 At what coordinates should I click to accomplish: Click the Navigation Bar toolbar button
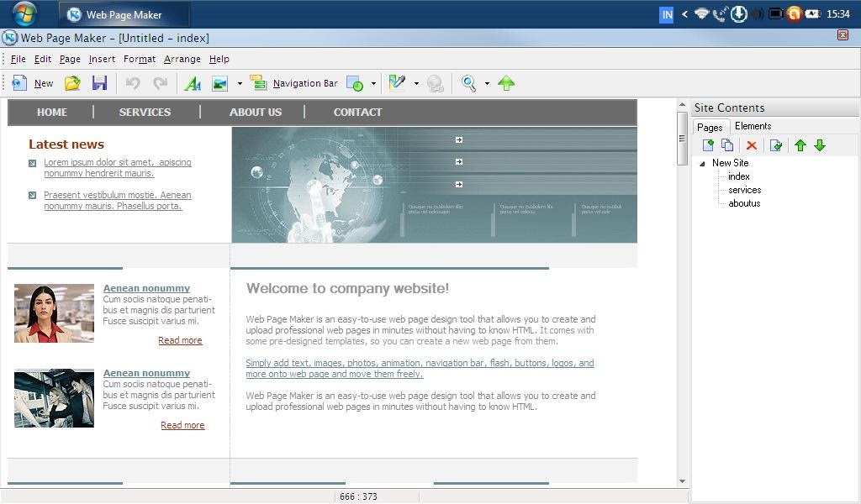[293, 83]
